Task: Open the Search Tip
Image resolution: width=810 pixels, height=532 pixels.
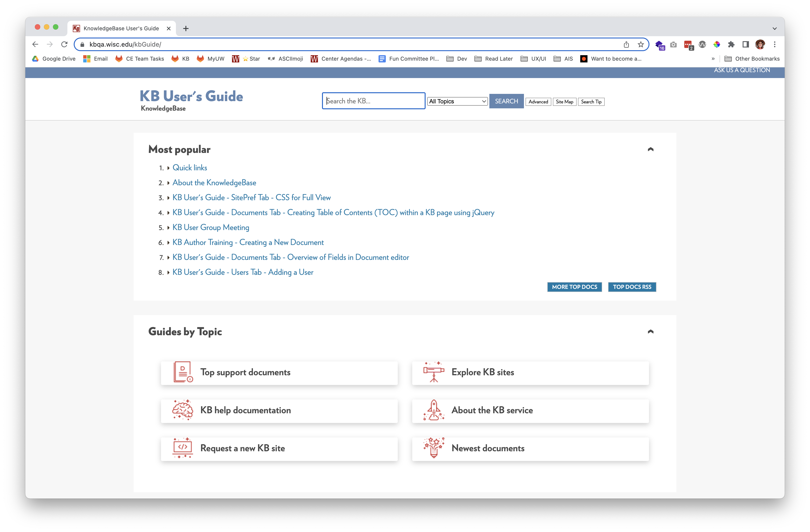Action: point(591,102)
